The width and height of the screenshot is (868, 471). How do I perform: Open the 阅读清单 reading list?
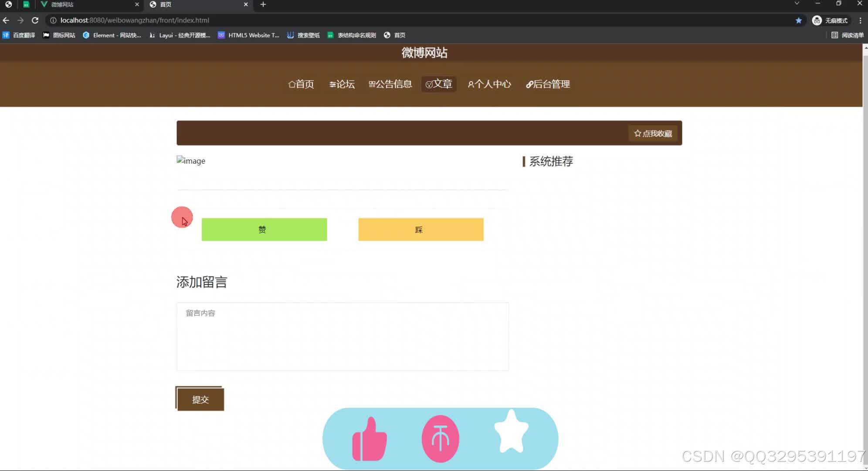pos(848,35)
